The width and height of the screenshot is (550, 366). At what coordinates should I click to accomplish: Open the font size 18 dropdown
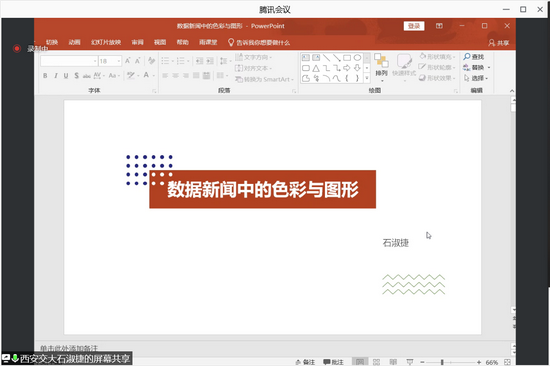[x=110, y=61]
